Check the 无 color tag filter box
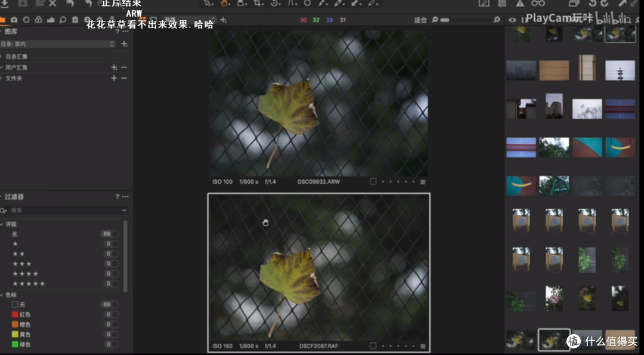Screen dimensions: 644x355 tap(15, 304)
